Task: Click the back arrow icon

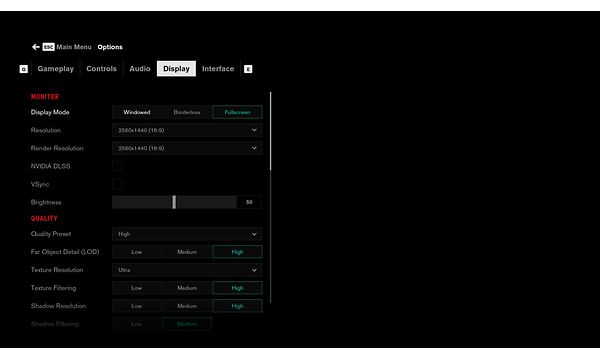Action: (x=36, y=47)
